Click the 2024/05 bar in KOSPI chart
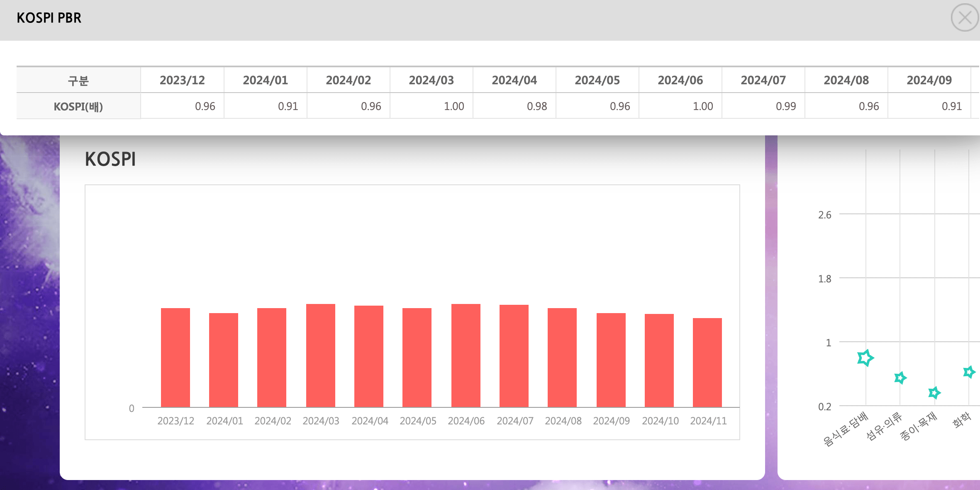The width and height of the screenshot is (980, 490). coord(417,358)
